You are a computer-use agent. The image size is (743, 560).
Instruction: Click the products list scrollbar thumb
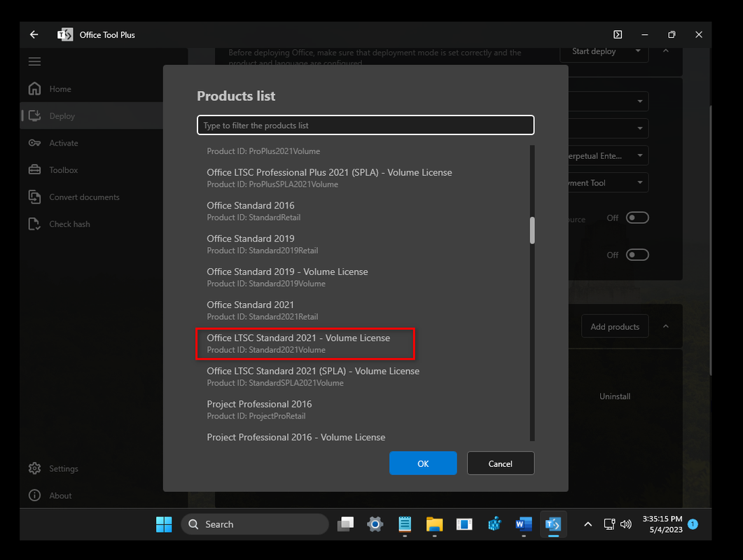coord(532,230)
